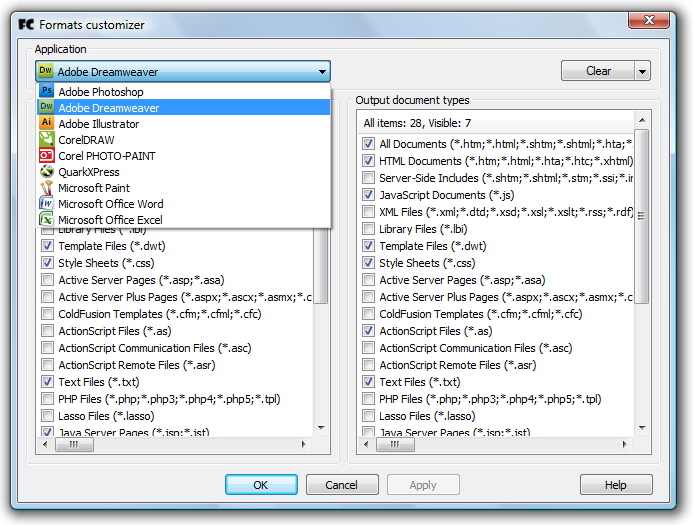
Task: Click output list scroll down arrow
Action: [x=642, y=427]
